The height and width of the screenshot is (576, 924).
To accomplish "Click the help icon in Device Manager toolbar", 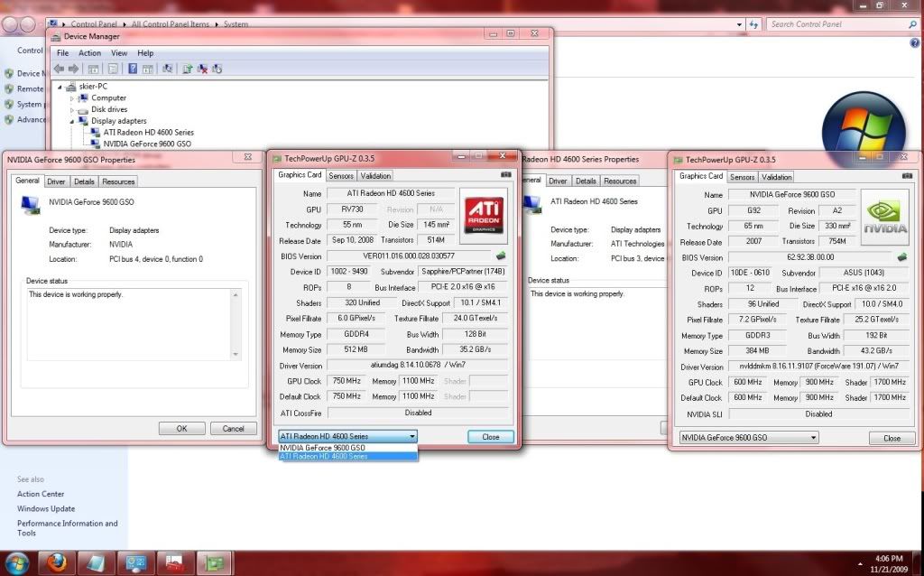I will click(x=133, y=69).
